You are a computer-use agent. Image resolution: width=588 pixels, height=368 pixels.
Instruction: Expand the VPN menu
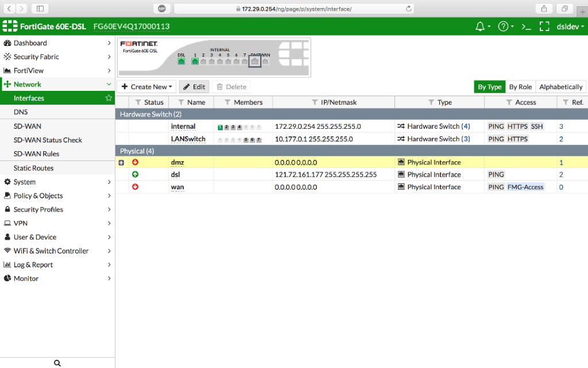point(57,223)
